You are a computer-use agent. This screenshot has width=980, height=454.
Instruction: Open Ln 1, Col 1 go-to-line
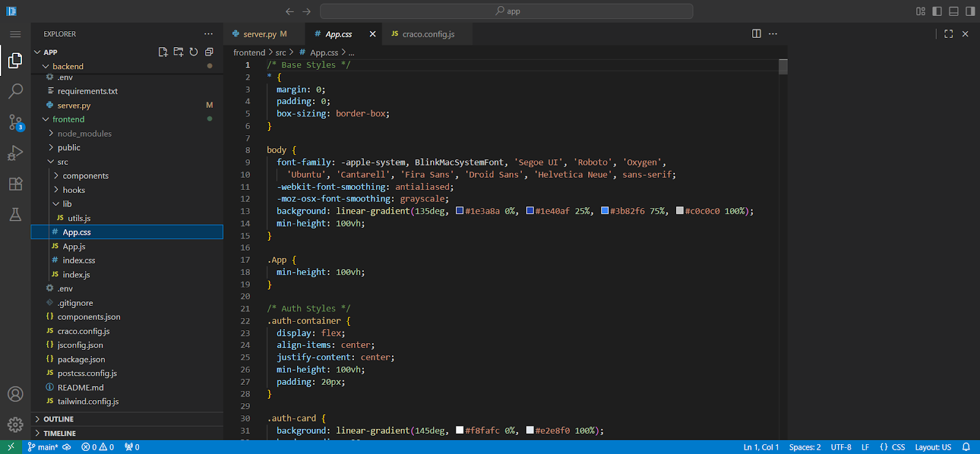tap(761, 447)
